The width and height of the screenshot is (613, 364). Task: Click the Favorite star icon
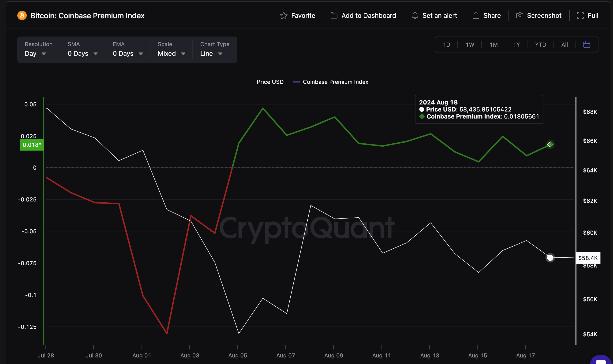click(x=284, y=15)
